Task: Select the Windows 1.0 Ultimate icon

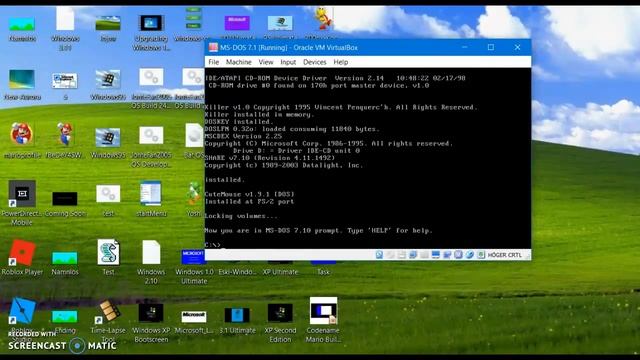Action: click(x=194, y=267)
